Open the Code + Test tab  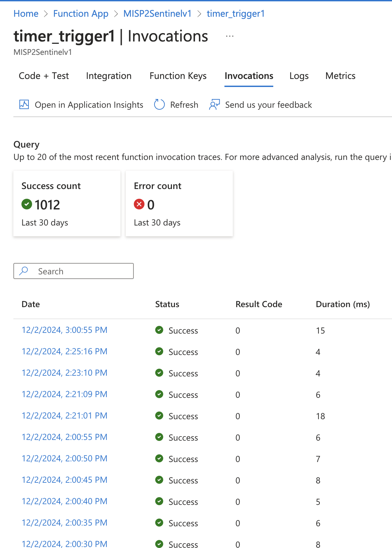[44, 76]
